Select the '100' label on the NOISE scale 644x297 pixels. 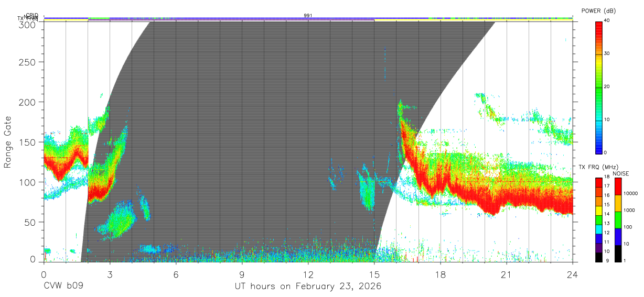pos(628,227)
